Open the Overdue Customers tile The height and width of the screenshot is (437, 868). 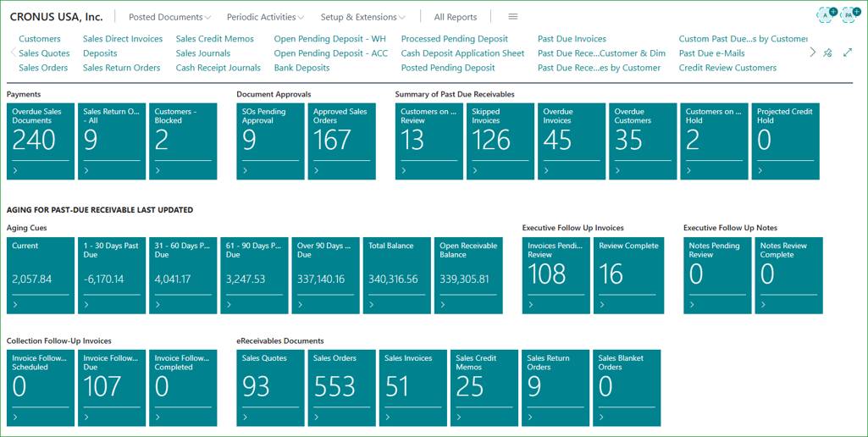point(643,141)
